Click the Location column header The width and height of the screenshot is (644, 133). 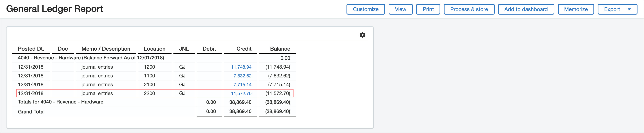click(154, 49)
